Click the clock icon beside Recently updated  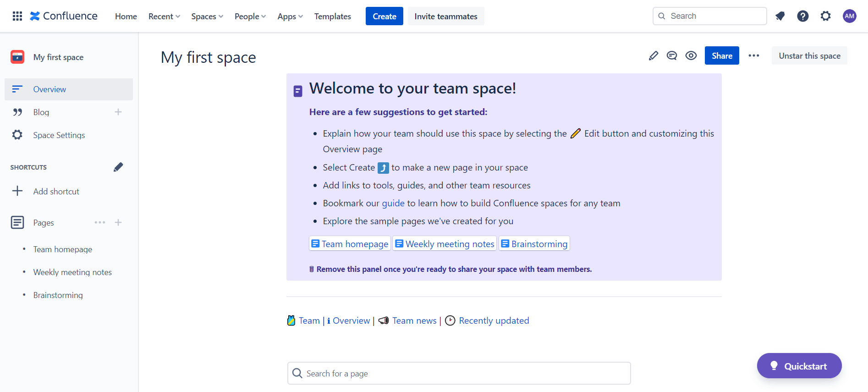(x=450, y=320)
